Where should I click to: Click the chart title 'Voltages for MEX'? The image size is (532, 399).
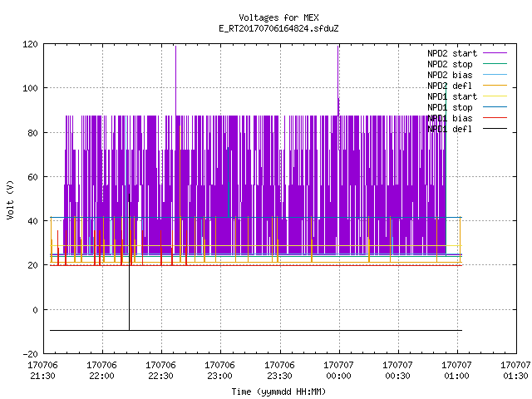pos(278,17)
